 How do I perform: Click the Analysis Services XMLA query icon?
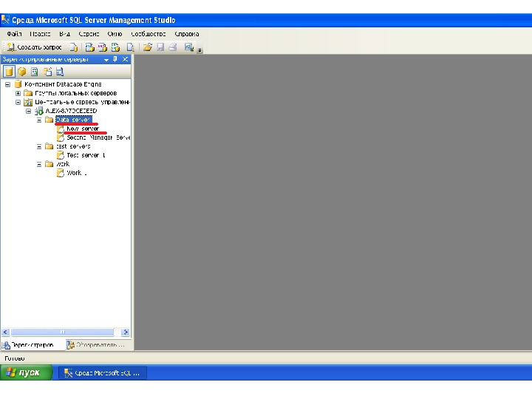[x=115, y=47]
